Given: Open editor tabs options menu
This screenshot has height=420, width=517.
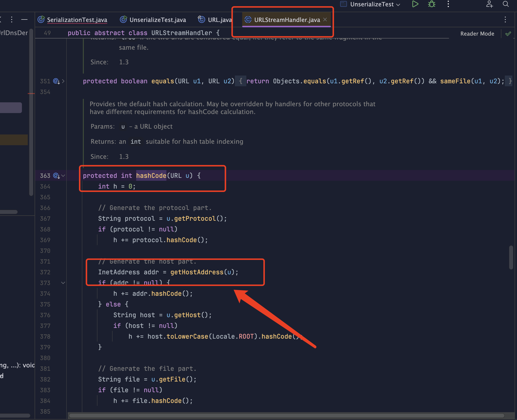Looking at the screenshot, I should (x=505, y=19).
